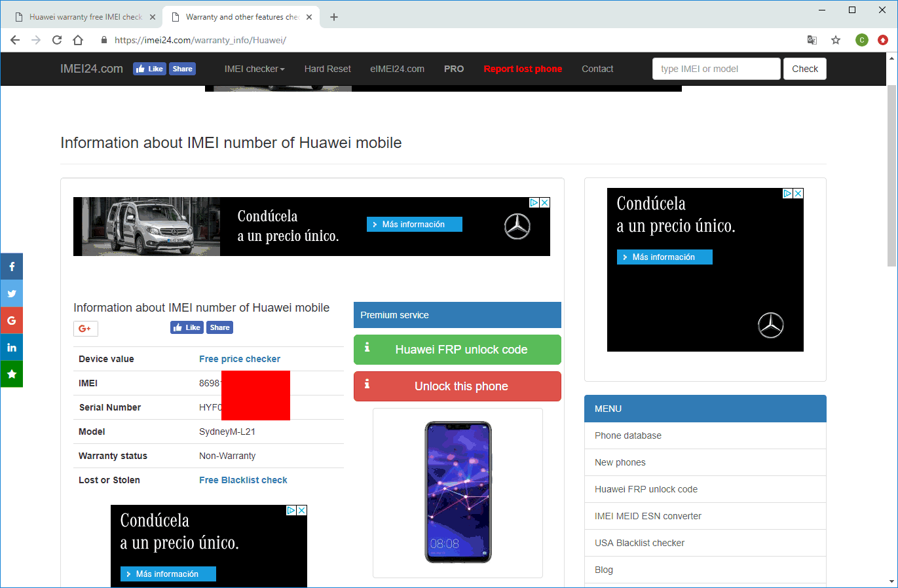Open 'Más información' in the top banner ad
This screenshot has width=898, height=588.
point(415,225)
